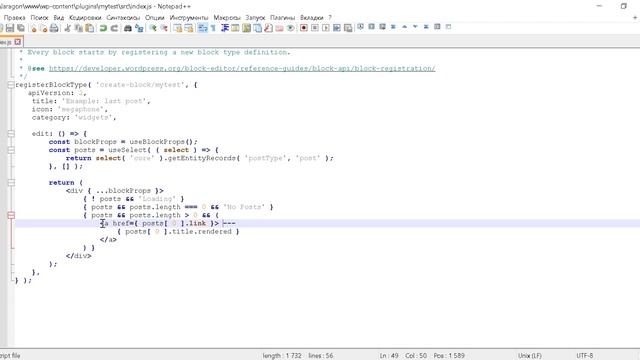Open the Правка menu
640x360 pixels.
14,18
